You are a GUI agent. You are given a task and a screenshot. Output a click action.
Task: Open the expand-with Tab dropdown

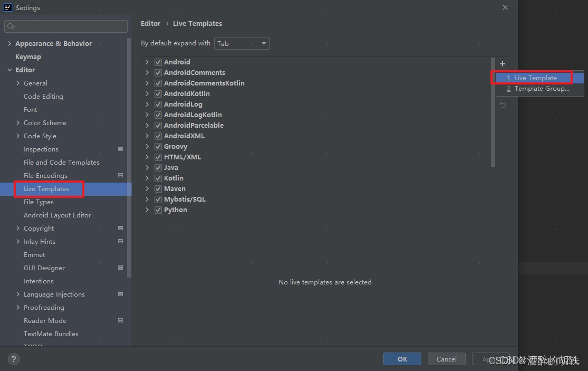(242, 43)
